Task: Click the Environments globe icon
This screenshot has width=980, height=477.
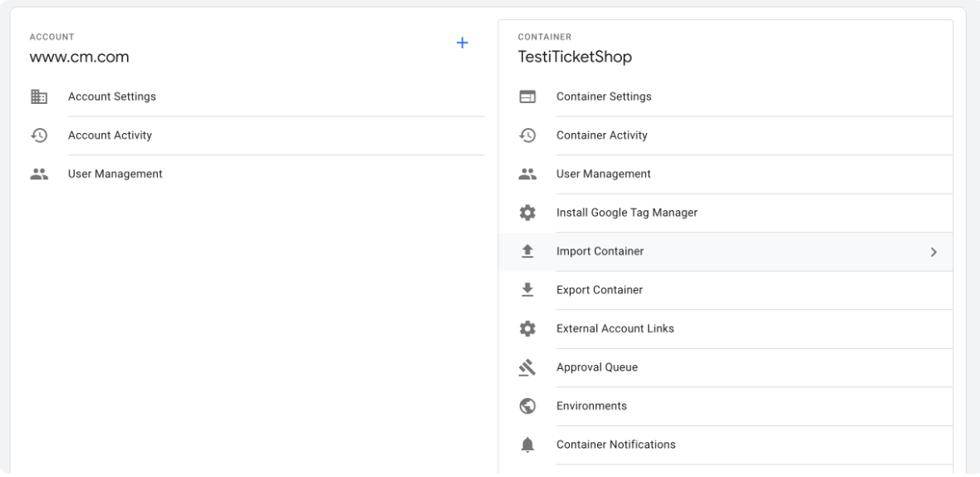Action: point(527,406)
